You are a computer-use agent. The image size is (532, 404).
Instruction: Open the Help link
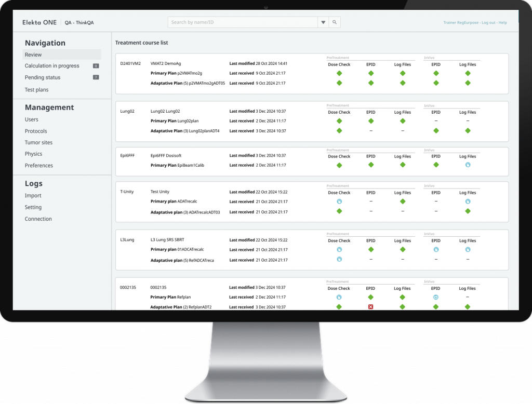(502, 23)
